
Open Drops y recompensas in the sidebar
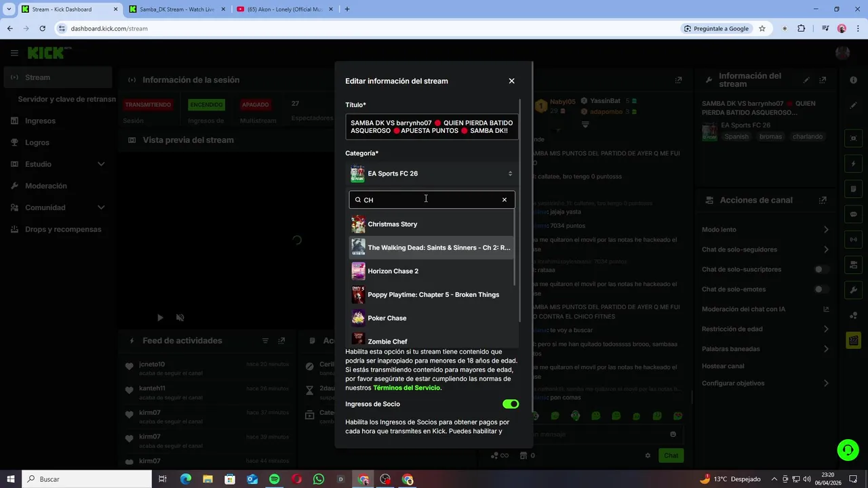point(58,229)
